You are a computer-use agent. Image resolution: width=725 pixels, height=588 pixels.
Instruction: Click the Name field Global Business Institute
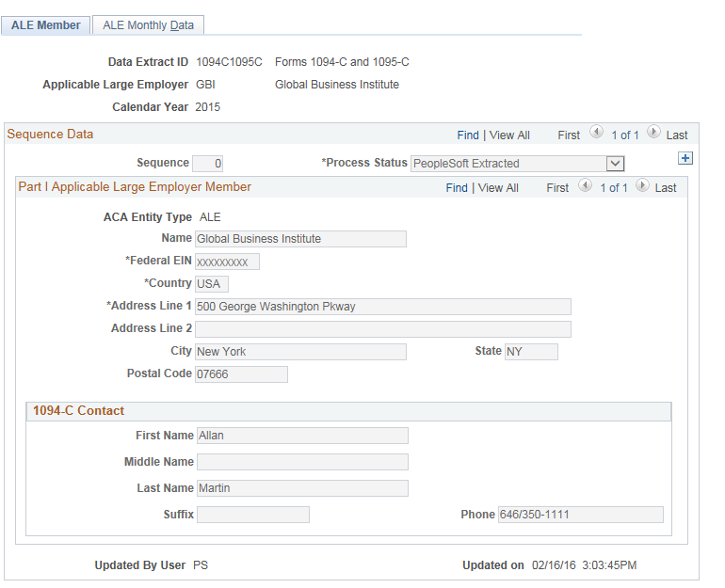point(300,239)
